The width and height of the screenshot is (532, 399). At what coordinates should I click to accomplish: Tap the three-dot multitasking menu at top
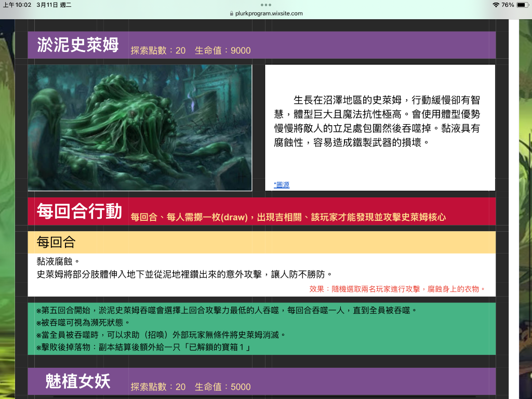(265, 5)
